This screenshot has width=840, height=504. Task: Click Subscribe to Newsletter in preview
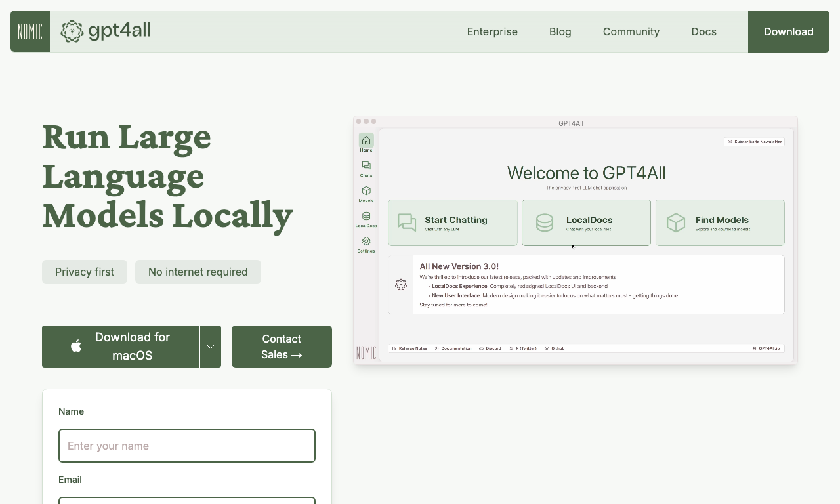754,142
